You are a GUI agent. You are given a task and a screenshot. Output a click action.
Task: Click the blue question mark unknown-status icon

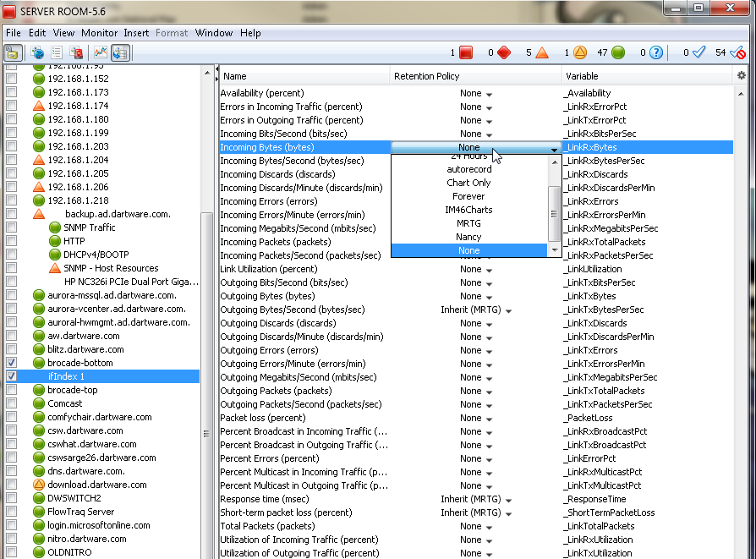pyautogui.click(x=656, y=52)
